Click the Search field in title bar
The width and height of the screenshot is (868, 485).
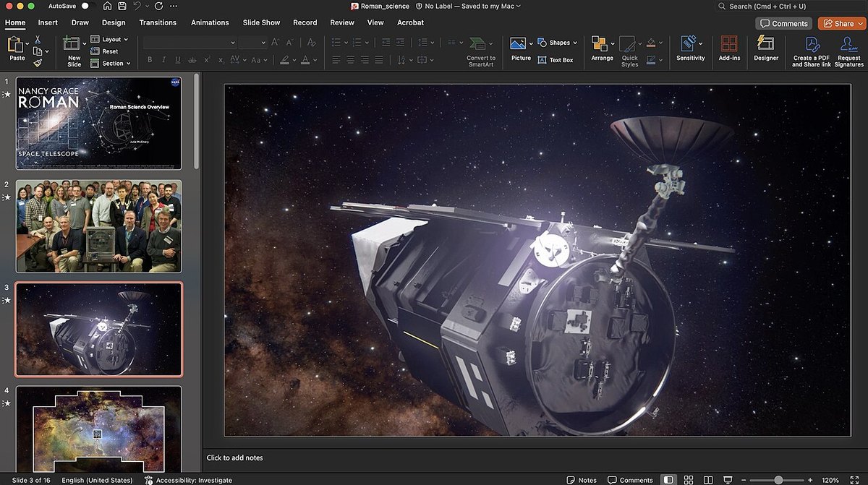[x=790, y=6]
